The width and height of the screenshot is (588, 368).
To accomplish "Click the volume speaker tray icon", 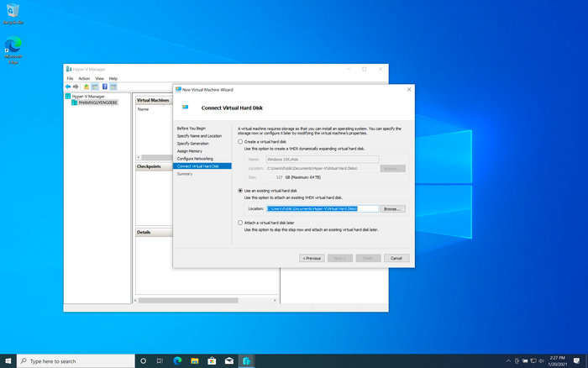I will [x=541, y=361].
